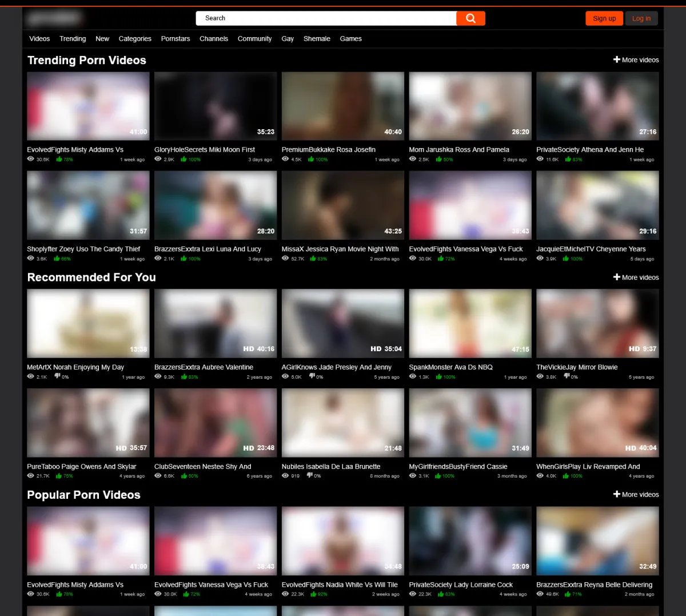Click the Log in button
686x616 pixels.
[641, 18]
